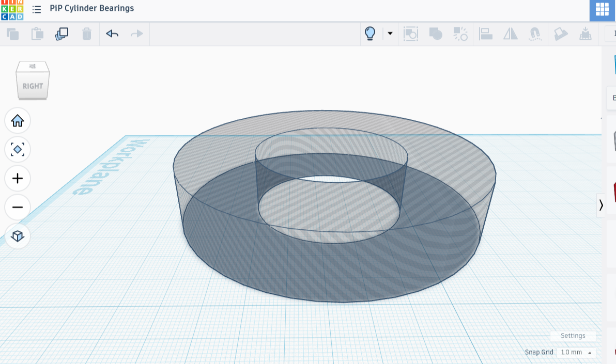Toggle orthographic perspective view cube button
Screen dimensions: 616x364
coord(17,236)
